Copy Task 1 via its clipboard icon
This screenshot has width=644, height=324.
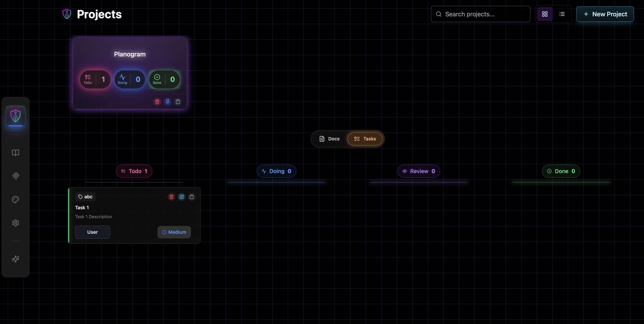pyautogui.click(x=192, y=197)
